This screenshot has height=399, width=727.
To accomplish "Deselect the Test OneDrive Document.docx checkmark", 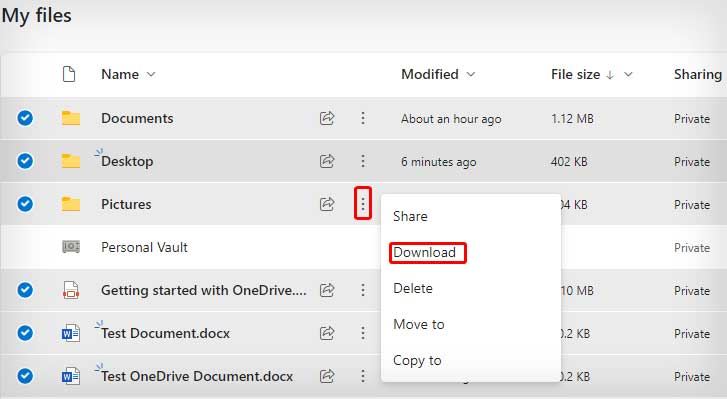I will pos(25,376).
